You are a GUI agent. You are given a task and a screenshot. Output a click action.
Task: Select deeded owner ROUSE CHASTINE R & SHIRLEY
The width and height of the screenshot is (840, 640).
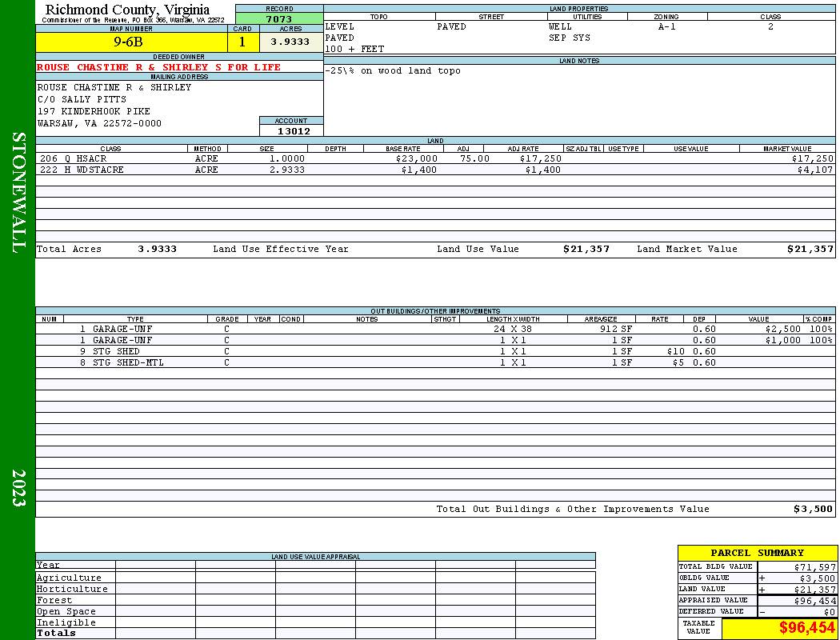coord(158,67)
